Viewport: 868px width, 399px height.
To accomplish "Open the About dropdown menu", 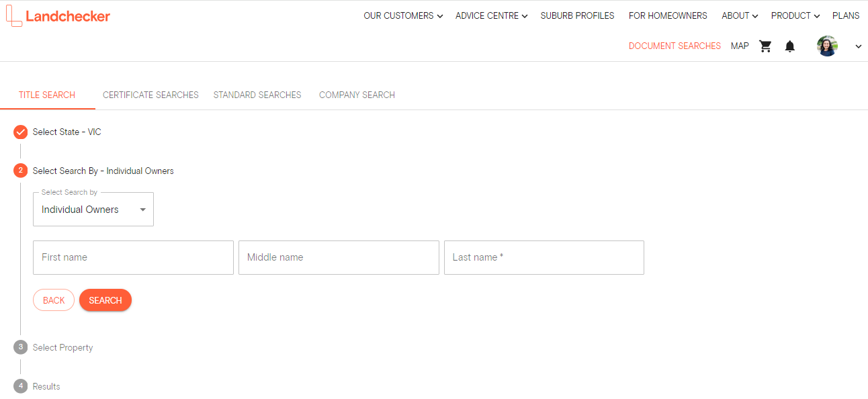I will click(x=740, y=15).
